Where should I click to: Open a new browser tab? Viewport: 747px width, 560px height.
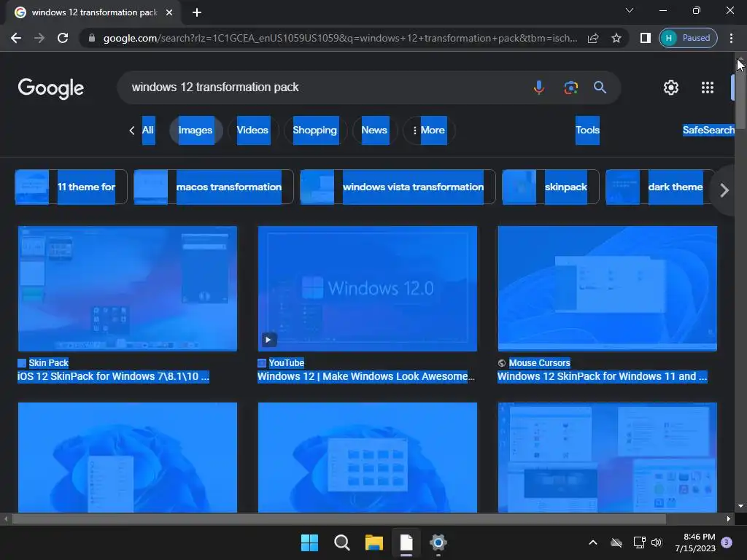pos(197,12)
